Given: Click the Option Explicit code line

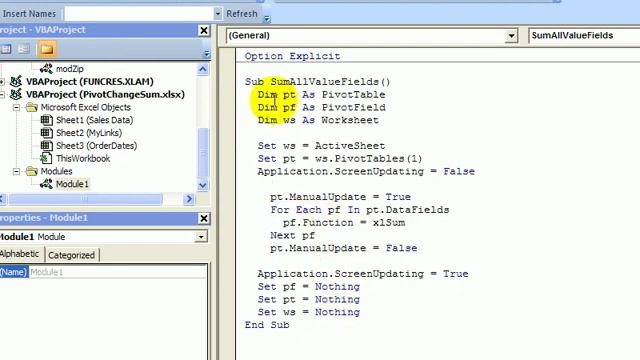Looking at the screenshot, I should 292,56.
